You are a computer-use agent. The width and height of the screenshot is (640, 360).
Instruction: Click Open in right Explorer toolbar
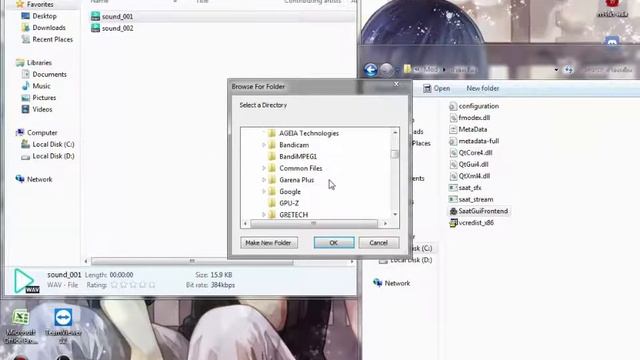click(437, 88)
